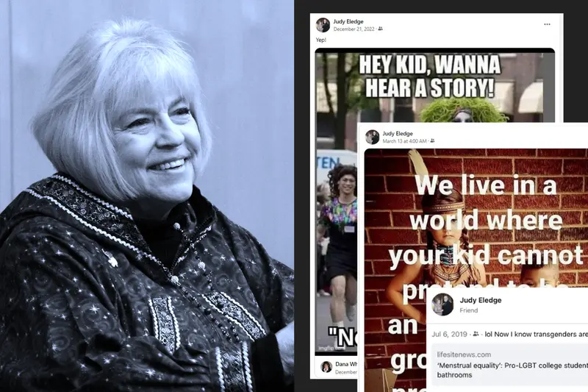The height and width of the screenshot is (392, 588).
Task: Click Judy Eledge avatar on March 13 post
Action: point(372,137)
